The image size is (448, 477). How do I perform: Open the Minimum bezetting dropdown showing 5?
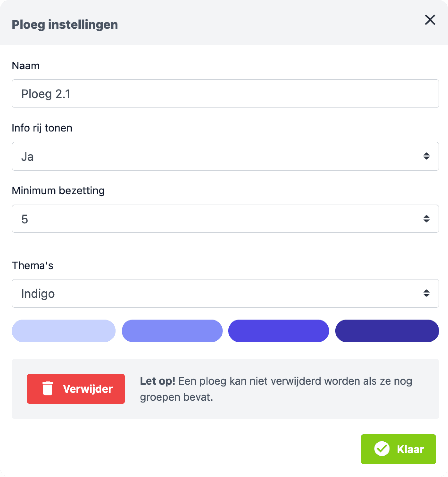click(x=225, y=219)
